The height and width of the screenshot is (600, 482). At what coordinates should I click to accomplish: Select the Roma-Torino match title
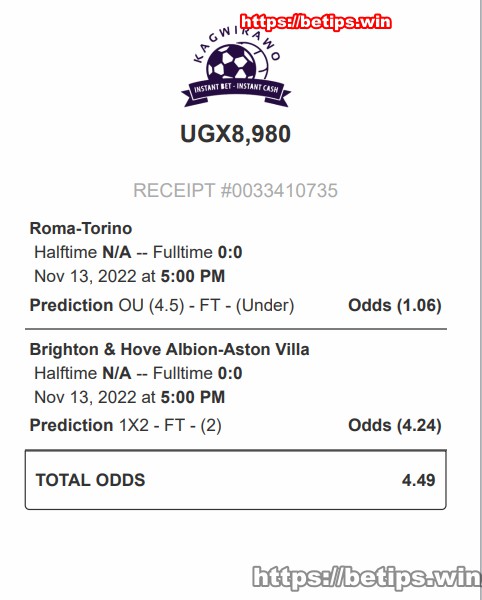81,228
